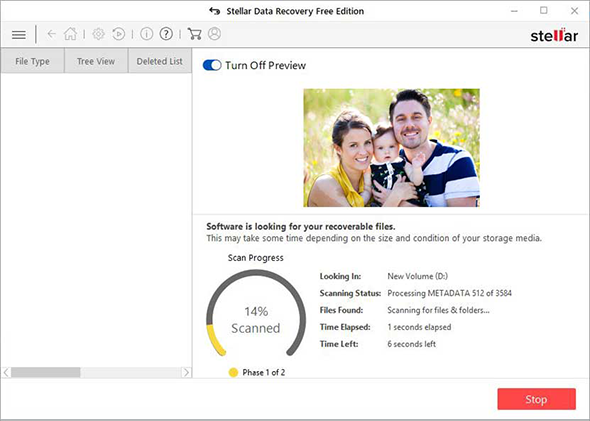
Task: Click 'Software is looking for your recoverable files.'
Action: click(301, 226)
